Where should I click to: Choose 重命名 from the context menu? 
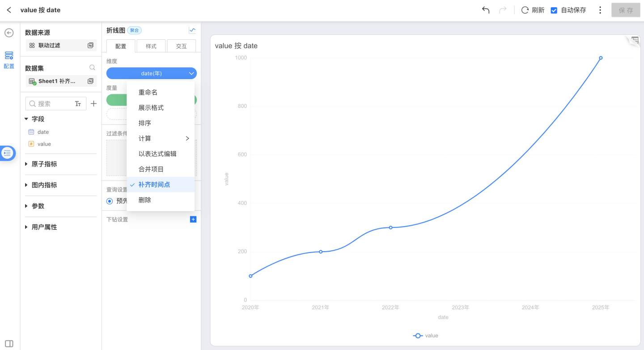[148, 93]
